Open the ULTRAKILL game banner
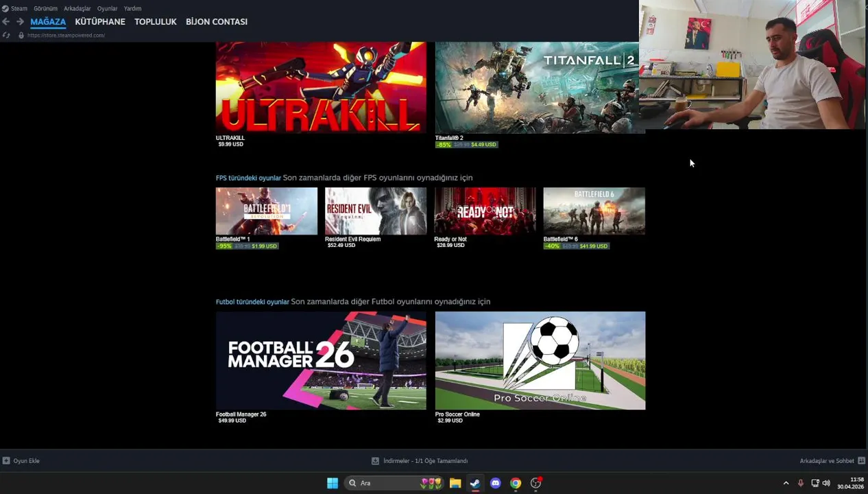 click(x=321, y=87)
